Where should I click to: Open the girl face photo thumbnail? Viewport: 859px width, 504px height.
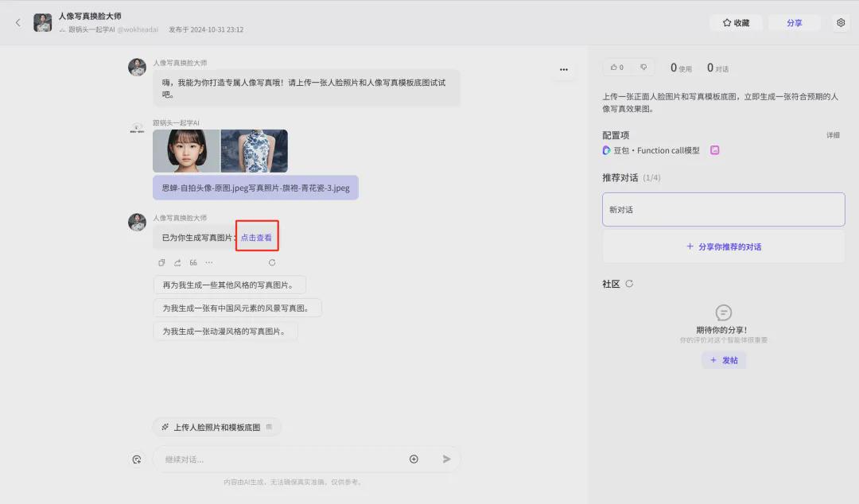[186, 151]
